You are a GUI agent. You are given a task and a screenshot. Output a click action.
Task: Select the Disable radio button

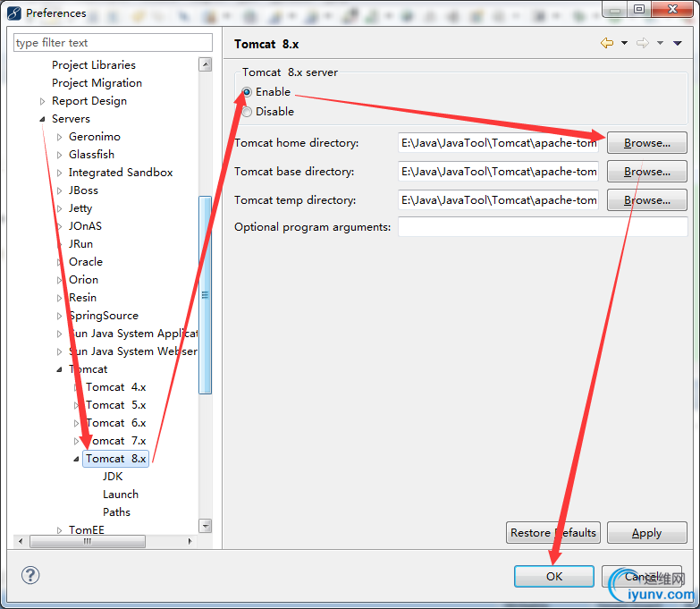coord(247,112)
